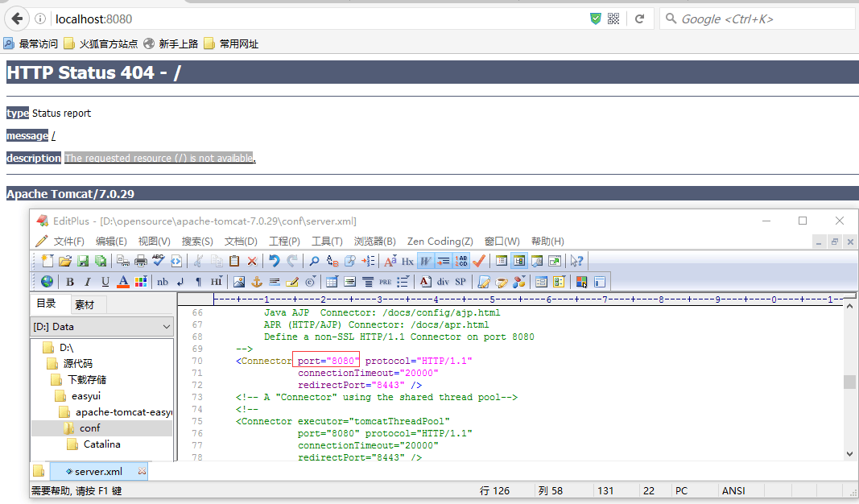Select the 下载存储 folder
859x504 pixels.
pos(87,380)
